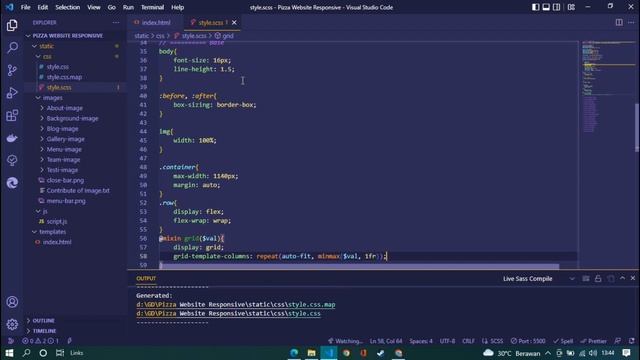Select style.css.map in Explorer

coord(64,77)
